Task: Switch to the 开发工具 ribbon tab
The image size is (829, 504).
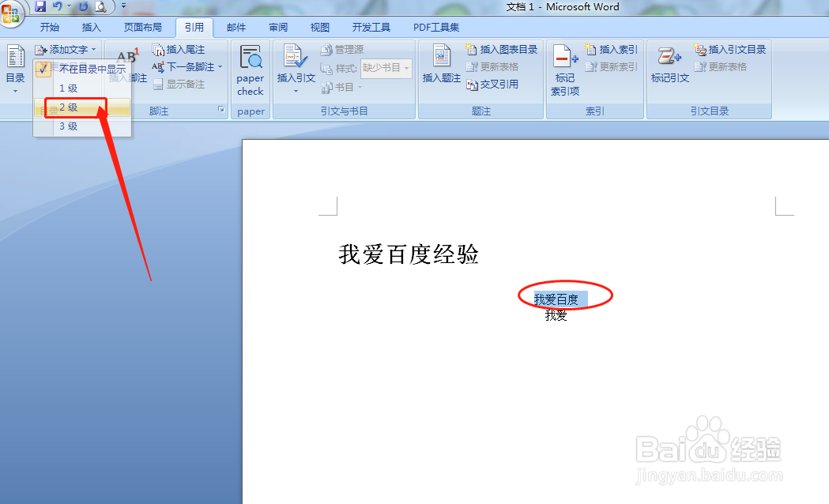Action: point(371,28)
